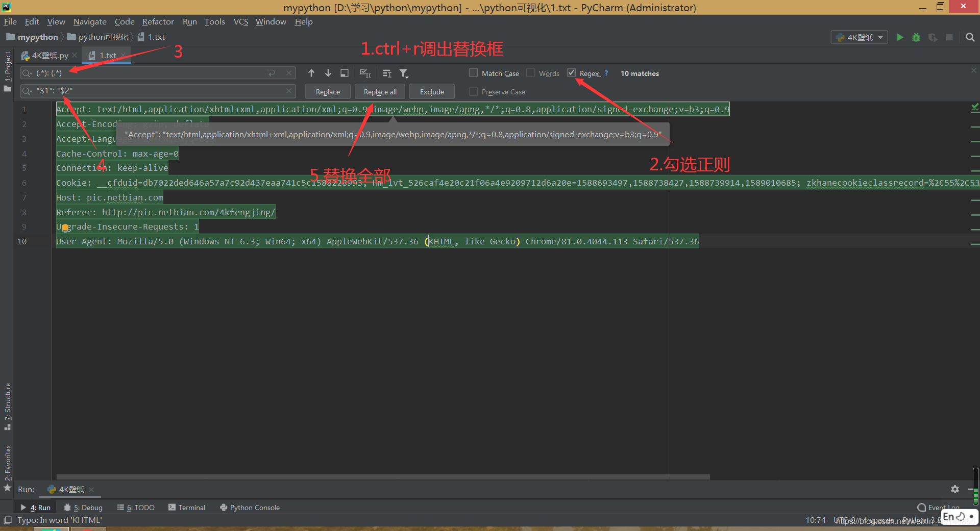
Task: Open replace history magnifier dropdown
Action: pyautogui.click(x=28, y=91)
